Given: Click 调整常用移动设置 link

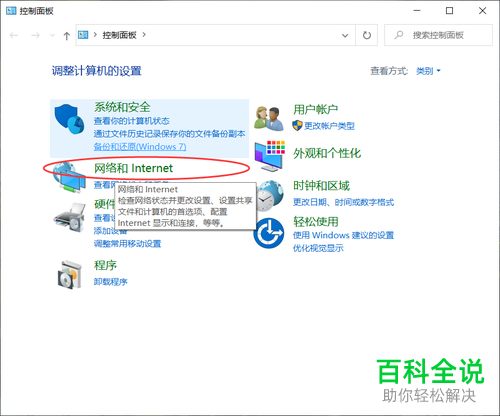Looking at the screenshot, I should [x=127, y=244].
